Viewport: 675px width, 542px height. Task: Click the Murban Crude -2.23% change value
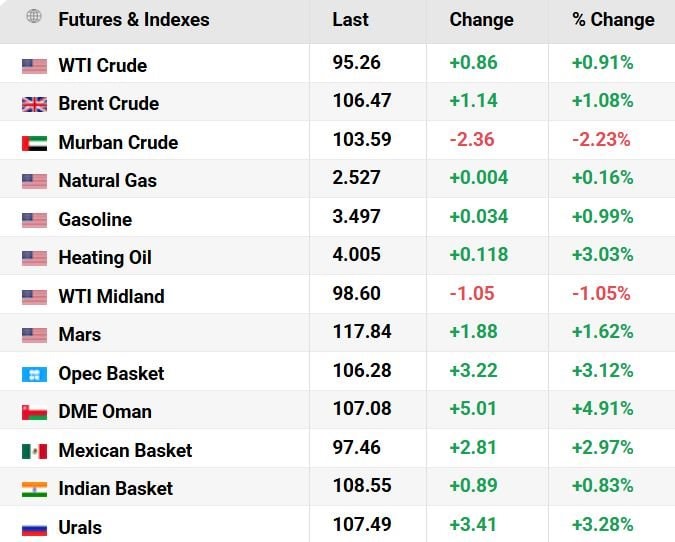click(x=601, y=140)
